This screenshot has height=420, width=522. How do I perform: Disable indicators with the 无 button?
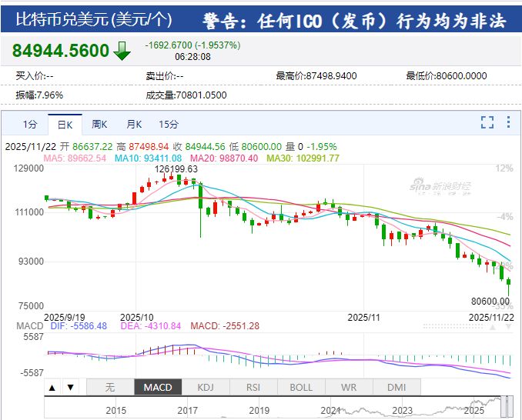[x=109, y=387]
